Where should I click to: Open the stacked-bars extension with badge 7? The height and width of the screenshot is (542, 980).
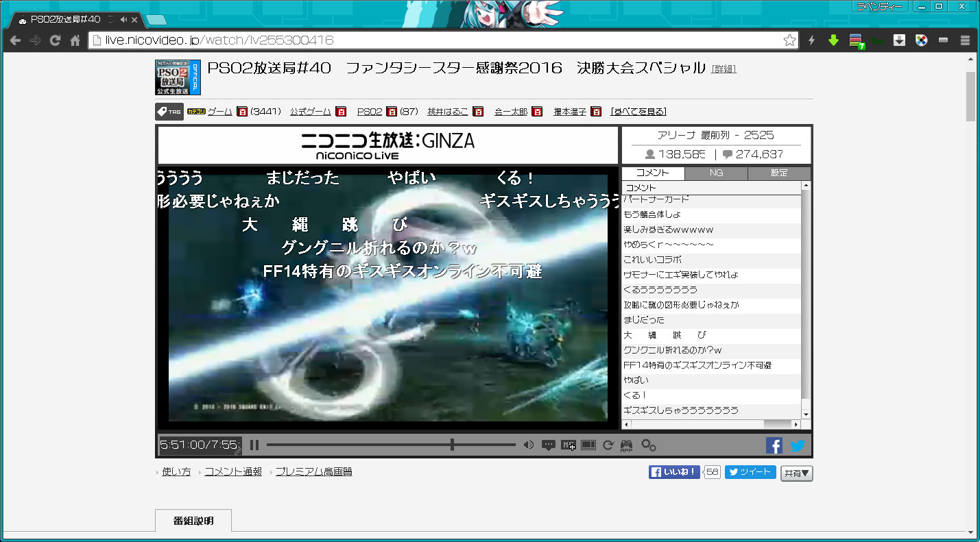(x=856, y=41)
